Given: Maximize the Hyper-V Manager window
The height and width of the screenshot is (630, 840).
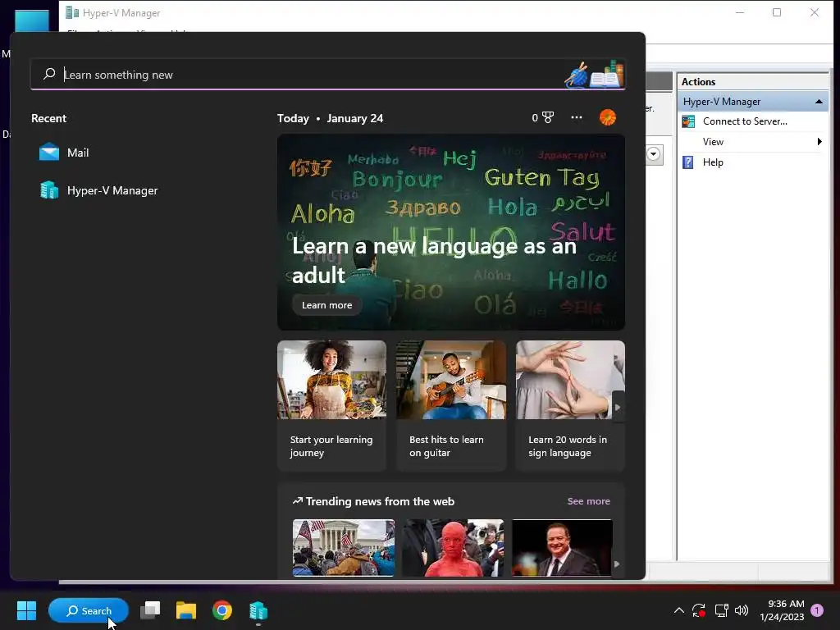Looking at the screenshot, I should tap(777, 12).
